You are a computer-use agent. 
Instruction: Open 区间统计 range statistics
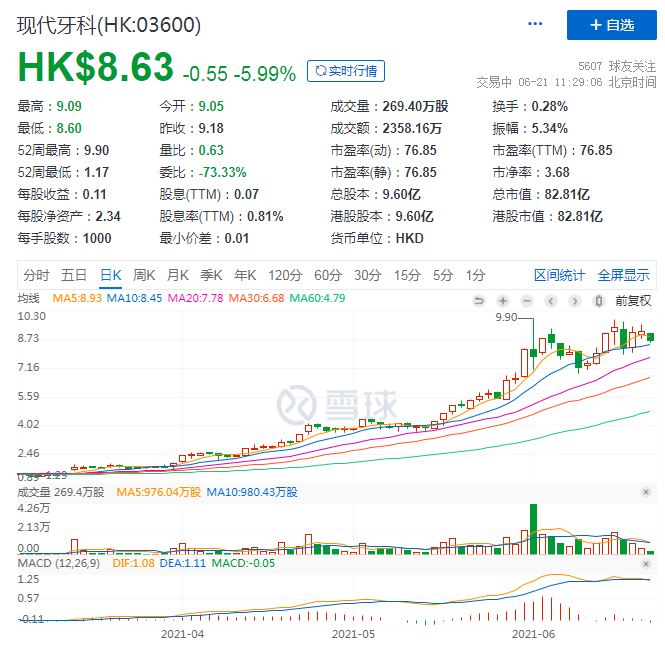[x=559, y=275]
